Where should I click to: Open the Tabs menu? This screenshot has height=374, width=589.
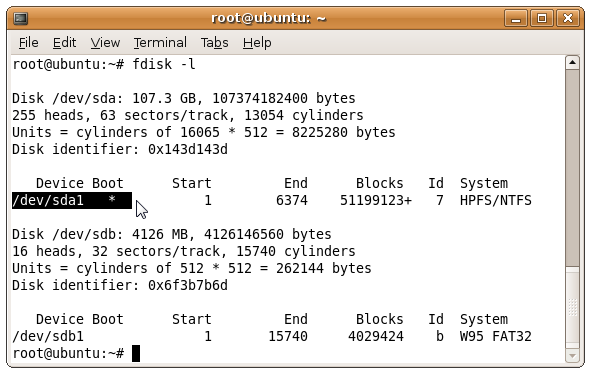click(214, 43)
